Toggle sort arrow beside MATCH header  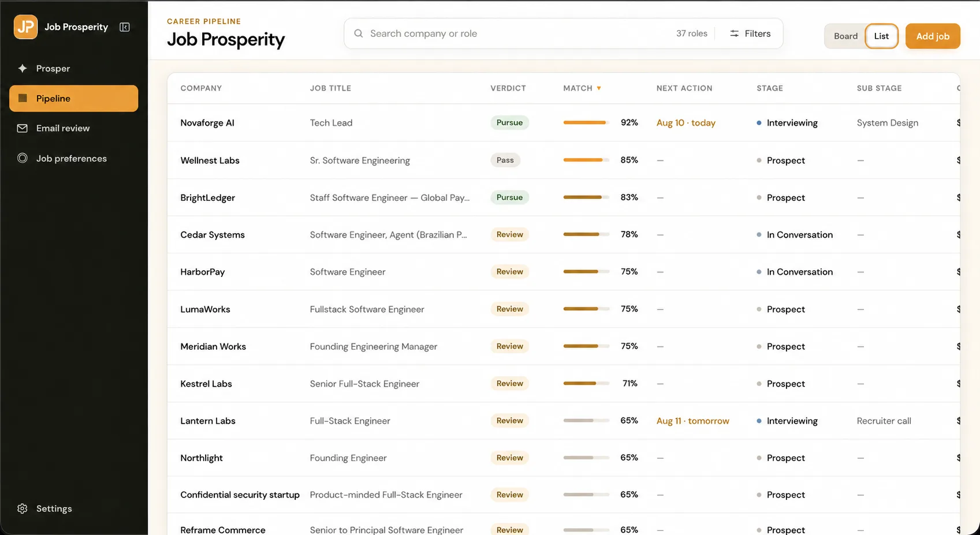coord(599,88)
